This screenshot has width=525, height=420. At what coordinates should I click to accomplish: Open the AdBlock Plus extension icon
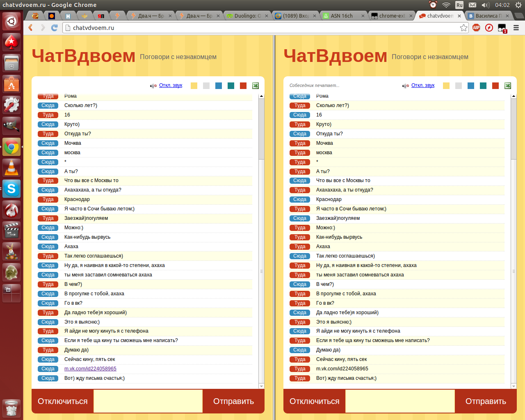click(476, 27)
